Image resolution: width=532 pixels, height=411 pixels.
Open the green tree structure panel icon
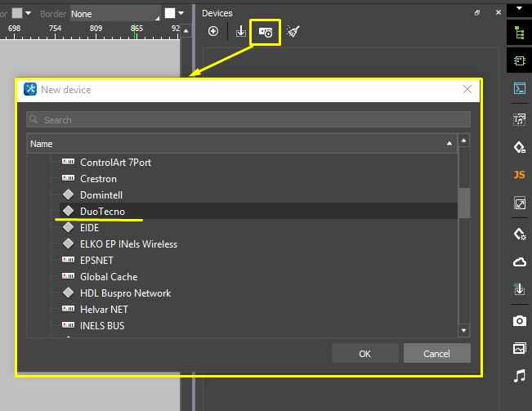[x=519, y=33]
